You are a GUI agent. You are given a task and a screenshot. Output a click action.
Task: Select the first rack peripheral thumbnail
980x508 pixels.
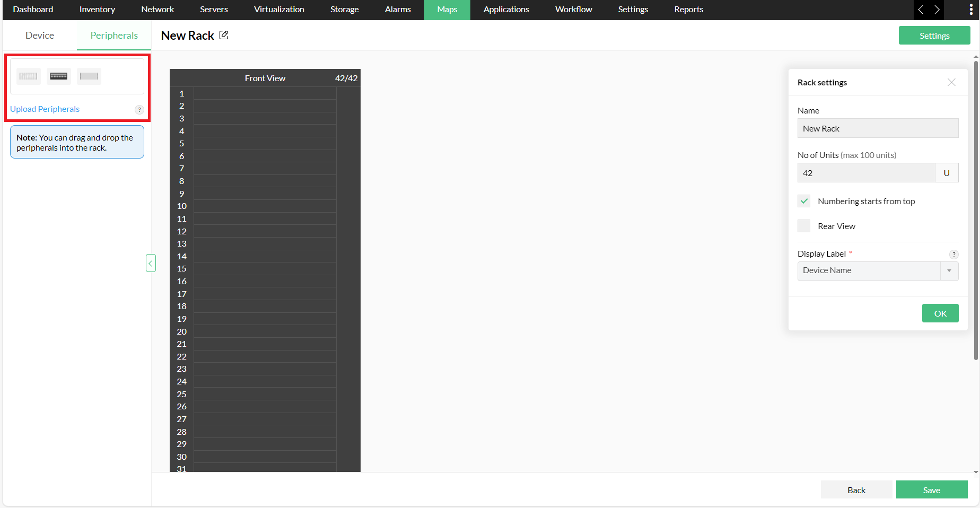tap(28, 76)
